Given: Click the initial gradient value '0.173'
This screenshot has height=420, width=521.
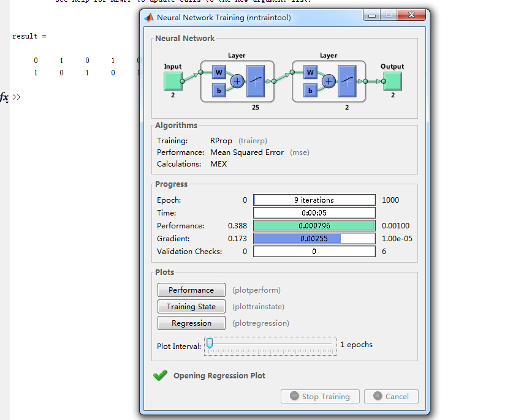Looking at the screenshot, I should click(238, 238).
